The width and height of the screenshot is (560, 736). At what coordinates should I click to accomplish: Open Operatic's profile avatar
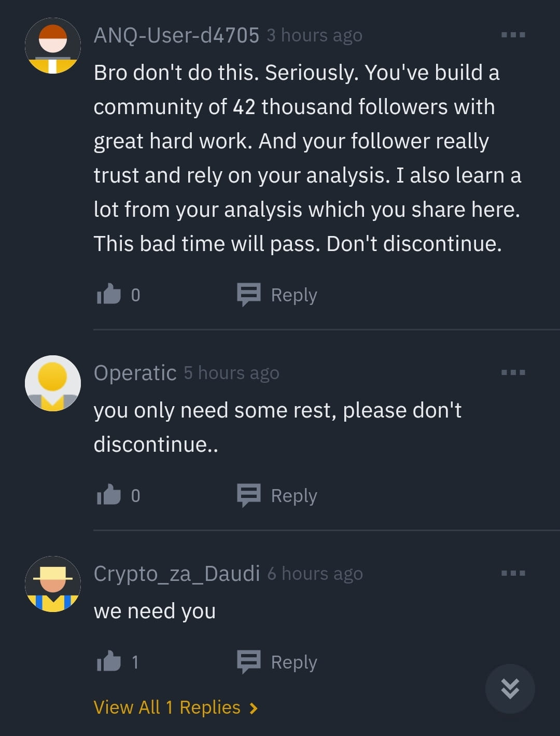point(53,383)
